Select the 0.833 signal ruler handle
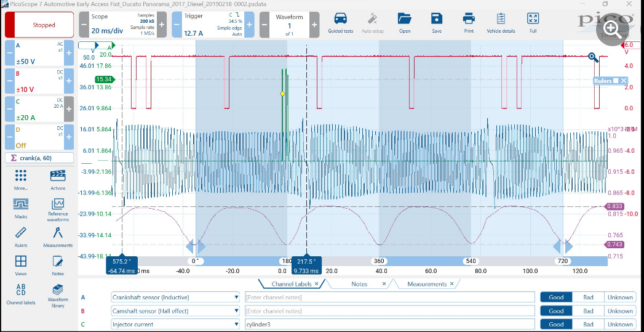 pyautogui.click(x=614, y=206)
